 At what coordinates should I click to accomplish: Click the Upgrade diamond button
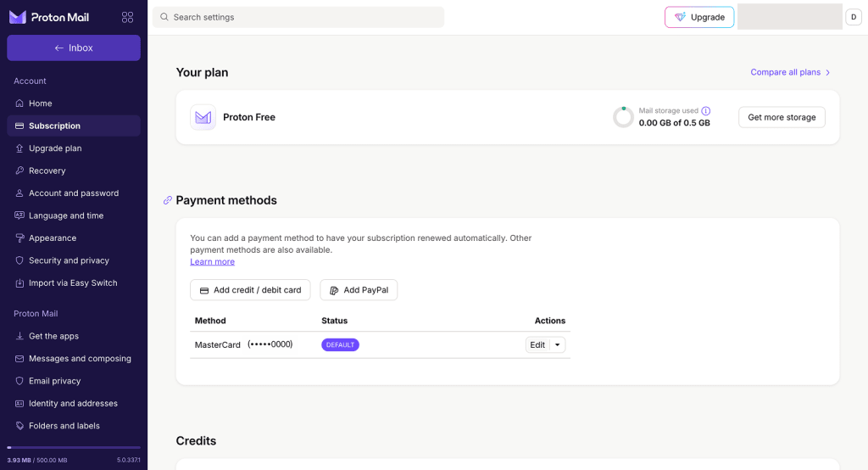pyautogui.click(x=699, y=17)
